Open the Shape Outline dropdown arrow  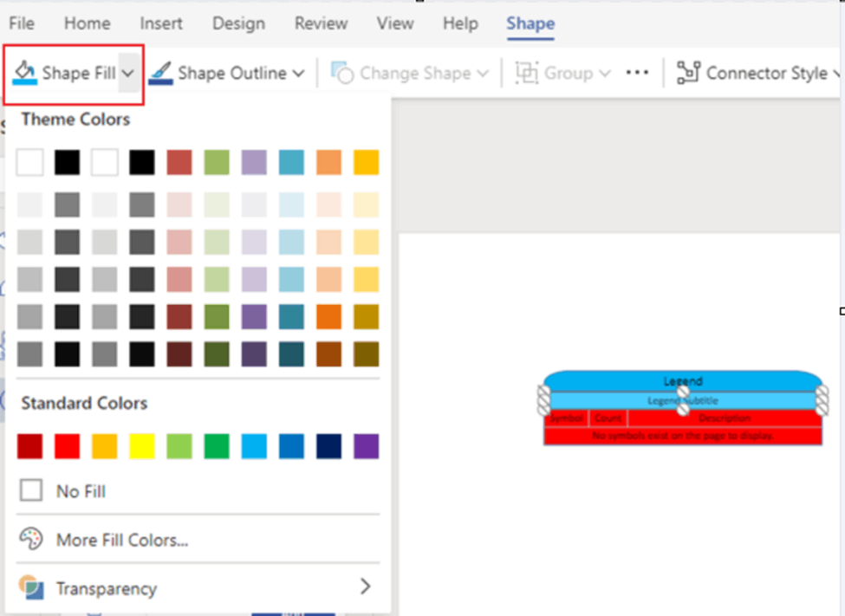(297, 73)
